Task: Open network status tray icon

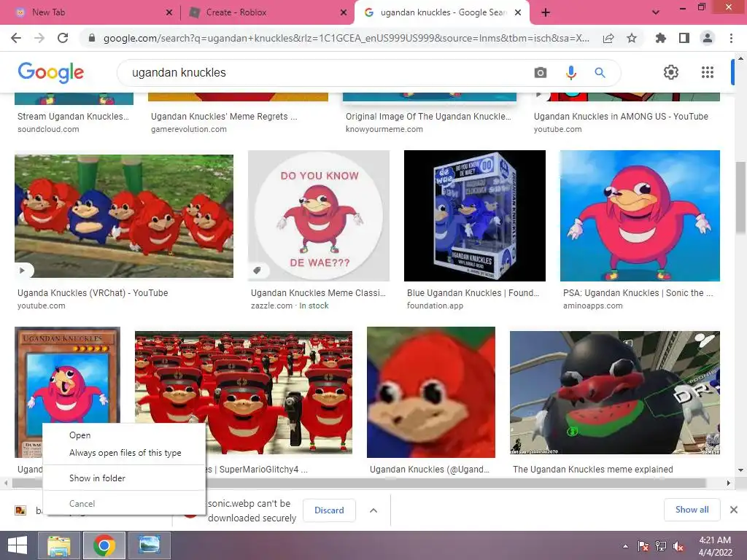Action: coord(661,546)
